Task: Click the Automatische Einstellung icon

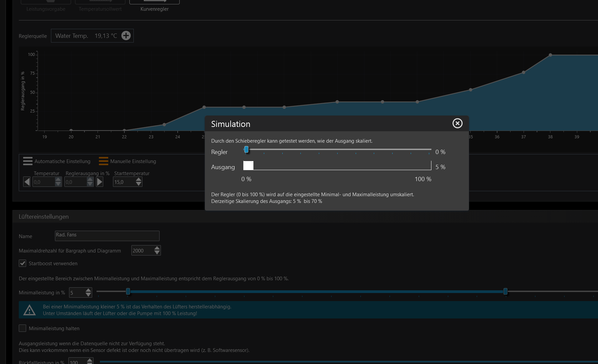Action: coord(28,161)
